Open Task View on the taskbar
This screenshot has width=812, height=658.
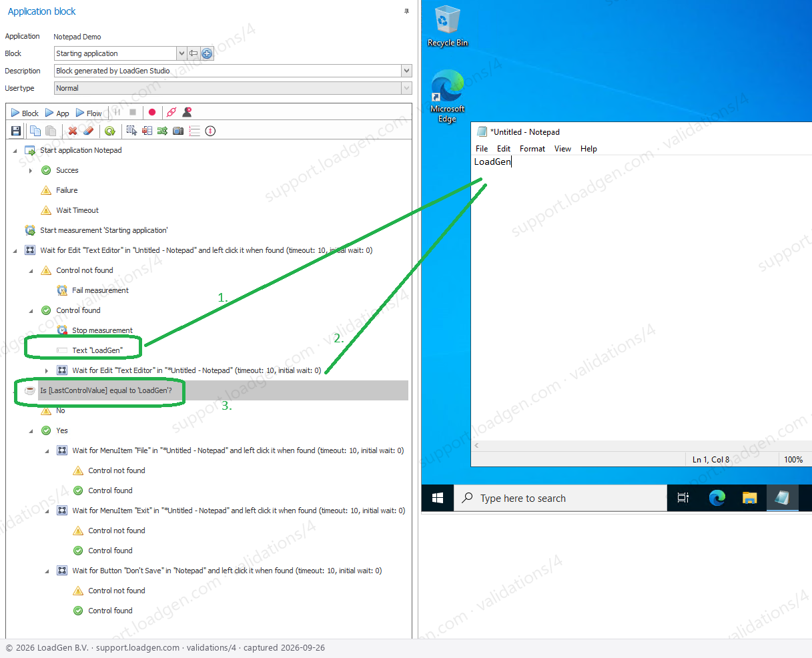(683, 498)
